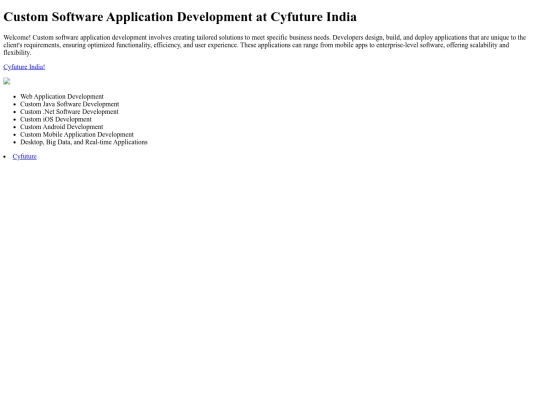The width and height of the screenshot is (540, 405).
Task: Select the Web Application Development list item
Action: pyautogui.click(x=62, y=96)
